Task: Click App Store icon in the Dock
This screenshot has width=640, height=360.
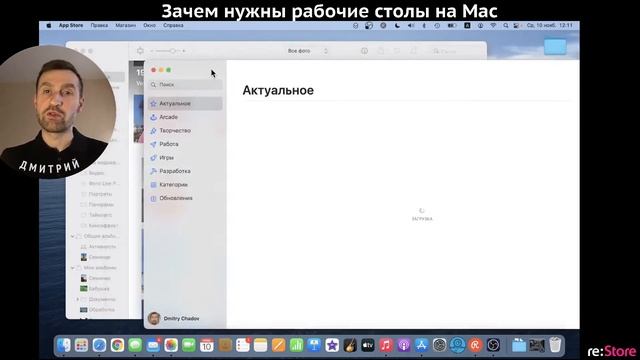Action: [x=422, y=345]
